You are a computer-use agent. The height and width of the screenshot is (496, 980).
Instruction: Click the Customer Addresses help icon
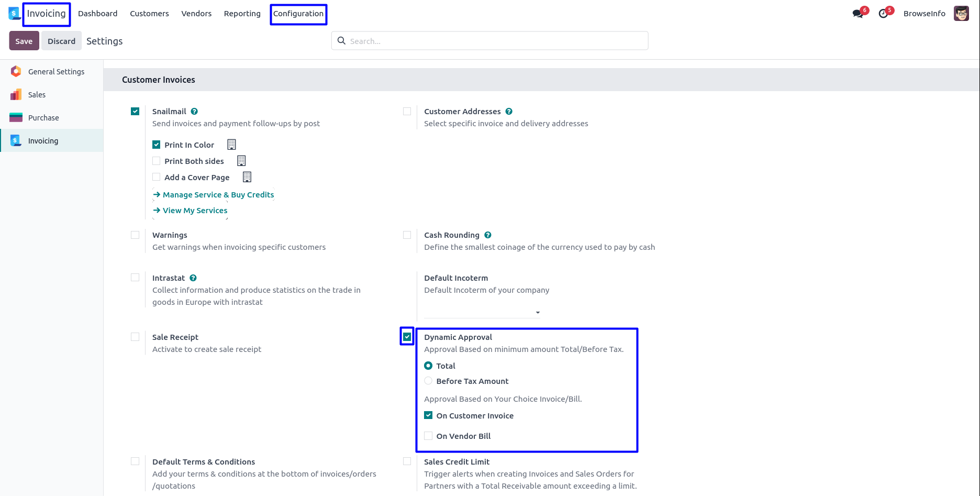509,112
